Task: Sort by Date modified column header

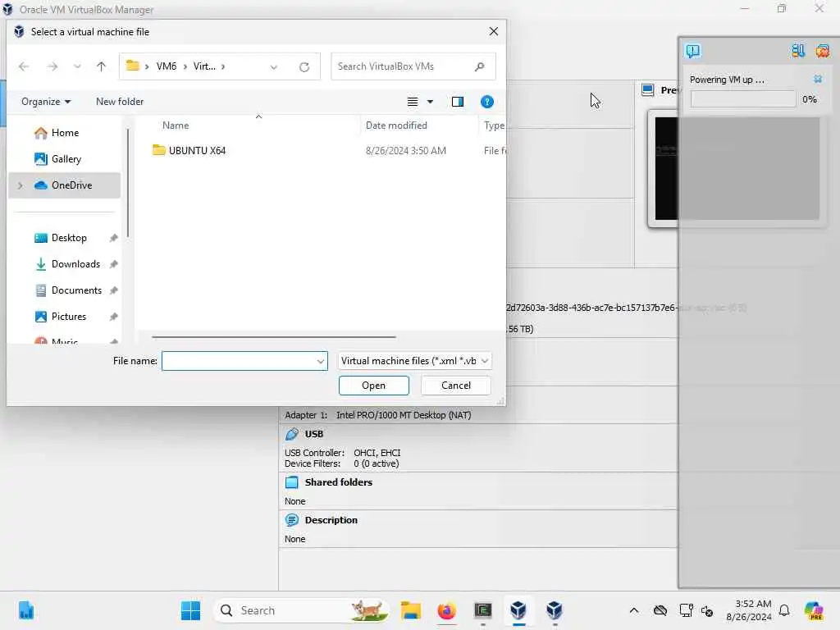Action: click(396, 126)
